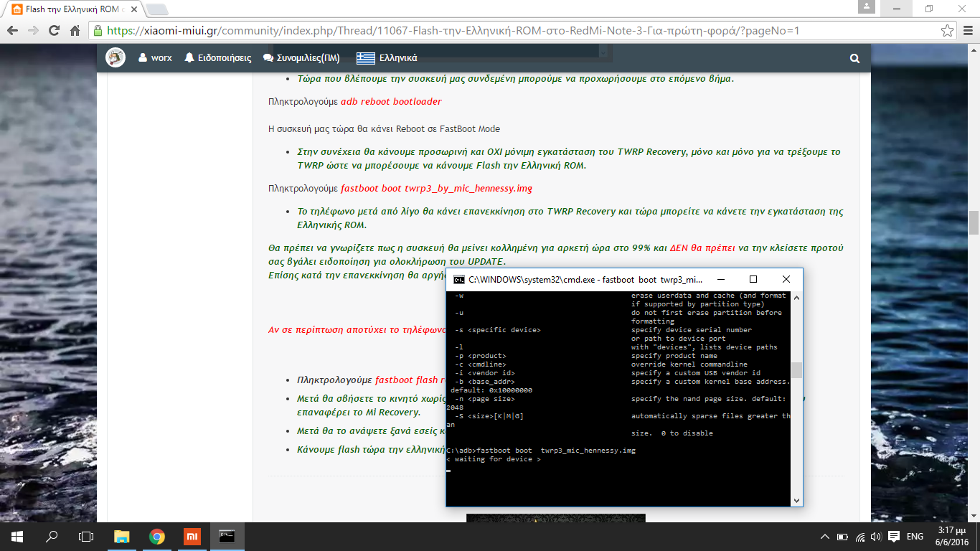Click the browser address bar URL

(452, 31)
